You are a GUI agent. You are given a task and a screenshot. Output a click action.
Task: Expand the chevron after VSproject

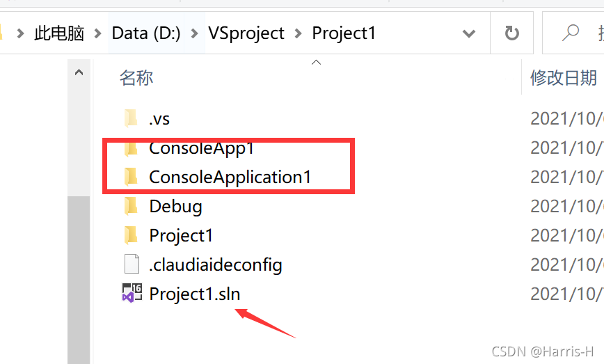point(298,33)
